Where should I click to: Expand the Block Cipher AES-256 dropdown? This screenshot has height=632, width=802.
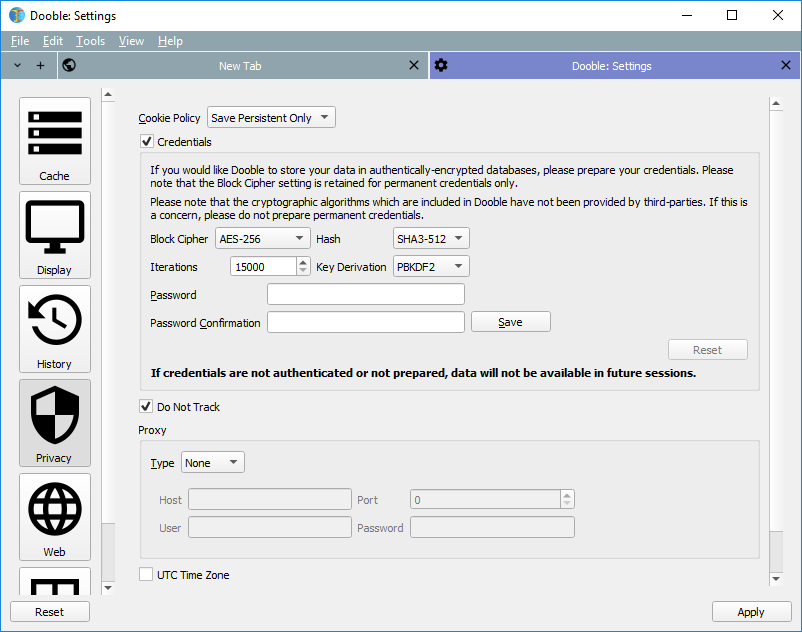coord(263,239)
